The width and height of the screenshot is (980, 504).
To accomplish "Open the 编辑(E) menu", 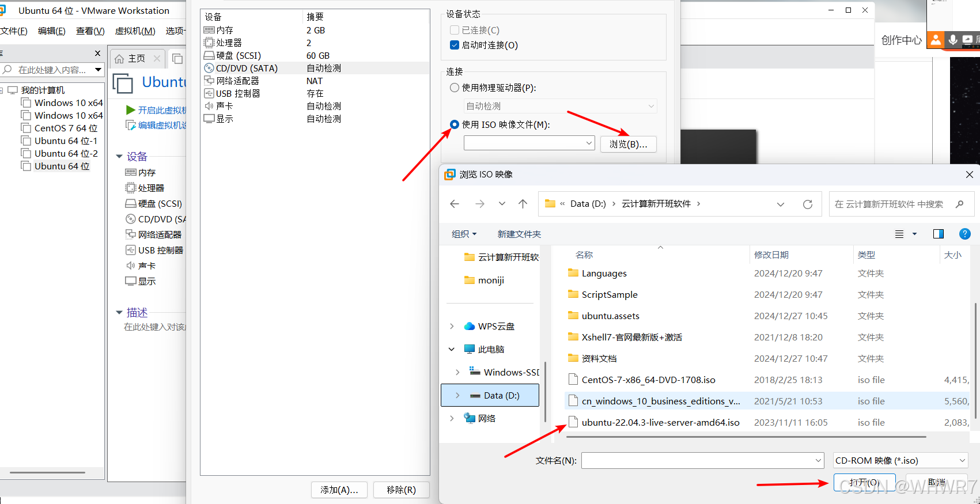I will [x=51, y=31].
